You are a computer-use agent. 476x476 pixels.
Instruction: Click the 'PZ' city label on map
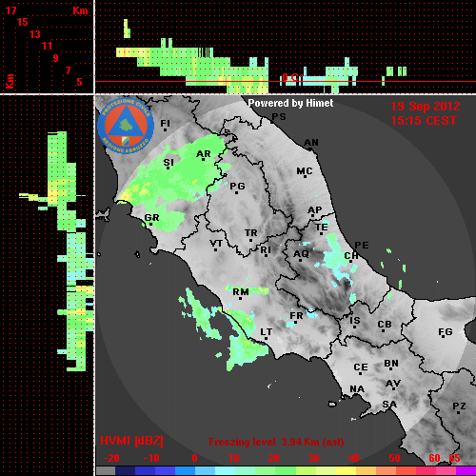[x=459, y=407]
